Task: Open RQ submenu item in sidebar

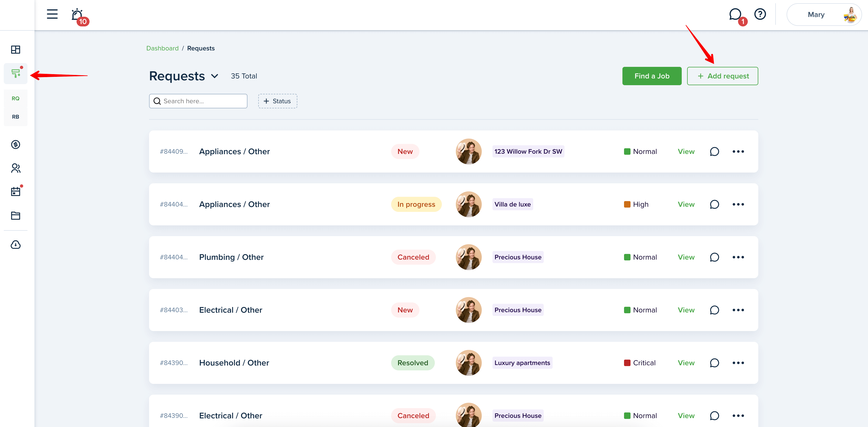Action: (16, 98)
